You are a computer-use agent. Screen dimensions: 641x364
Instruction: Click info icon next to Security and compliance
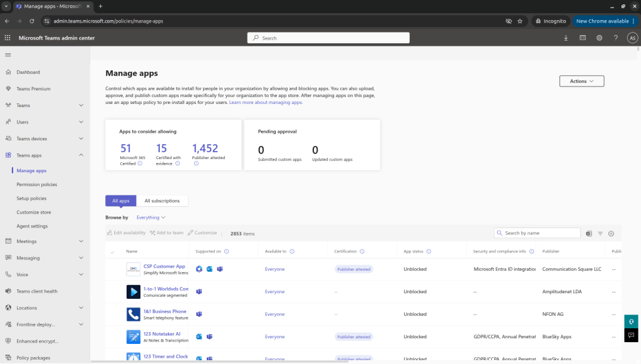pos(532,252)
